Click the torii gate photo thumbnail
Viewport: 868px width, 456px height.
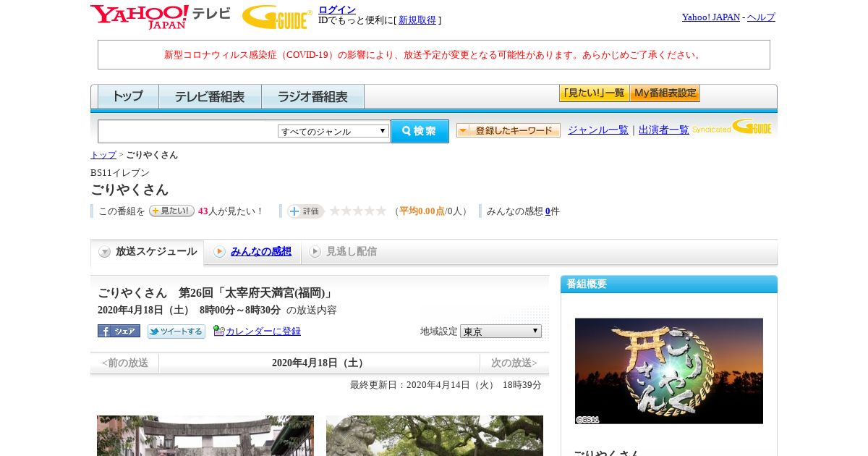click(205, 436)
